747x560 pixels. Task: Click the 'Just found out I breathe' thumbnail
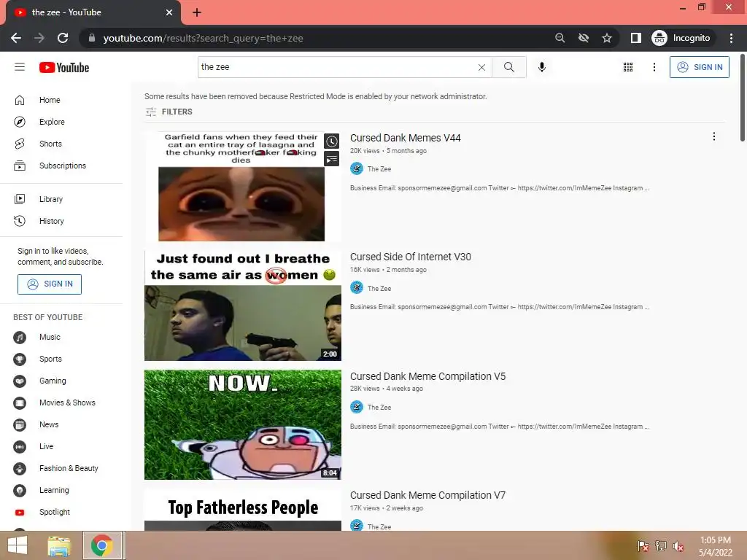pyautogui.click(x=242, y=306)
